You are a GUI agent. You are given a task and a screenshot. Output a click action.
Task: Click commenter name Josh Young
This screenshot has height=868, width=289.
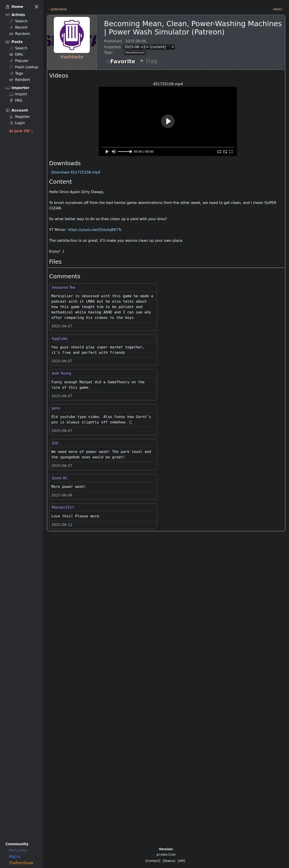(61, 373)
